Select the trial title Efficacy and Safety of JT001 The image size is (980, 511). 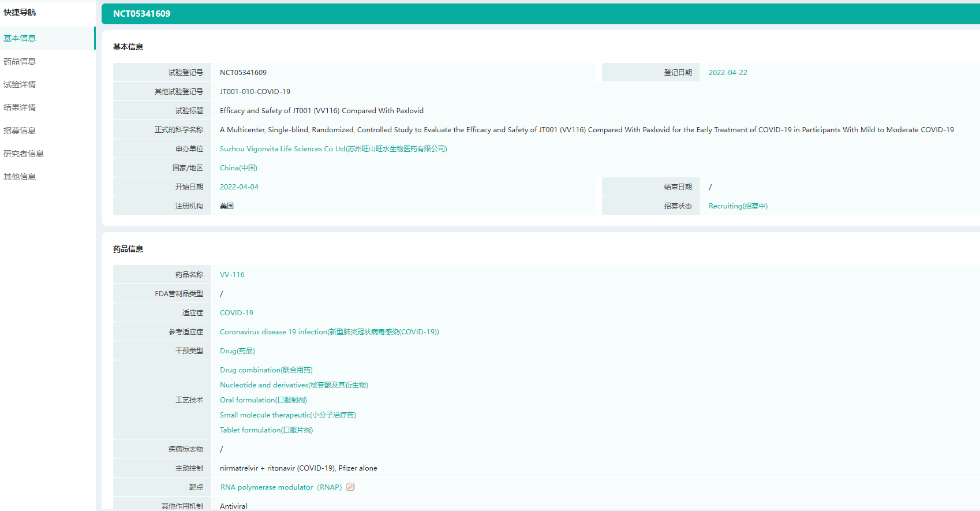pos(321,111)
